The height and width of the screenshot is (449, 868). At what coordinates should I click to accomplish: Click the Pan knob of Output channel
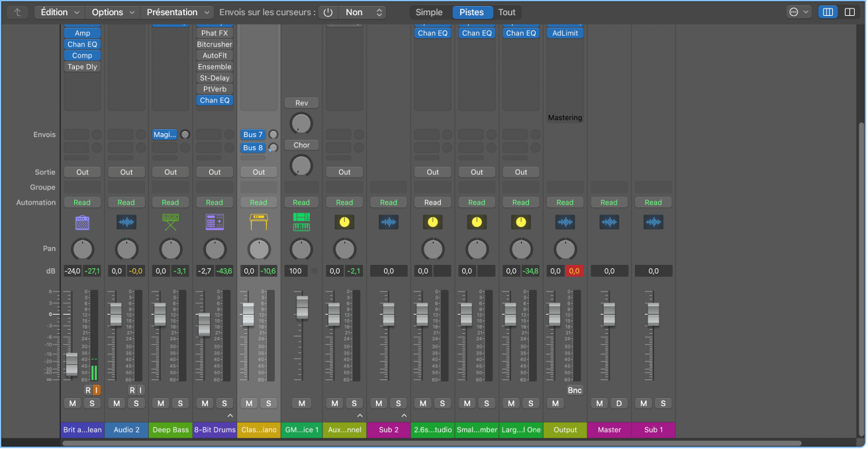pos(565,249)
